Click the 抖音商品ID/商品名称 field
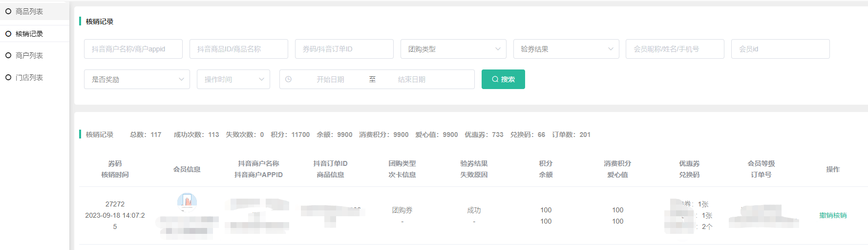This screenshot has width=868, height=250. [x=238, y=49]
